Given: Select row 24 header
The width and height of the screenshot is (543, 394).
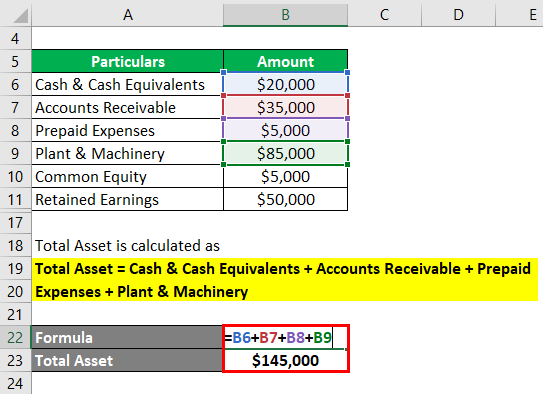Looking at the screenshot, I should (15, 383).
